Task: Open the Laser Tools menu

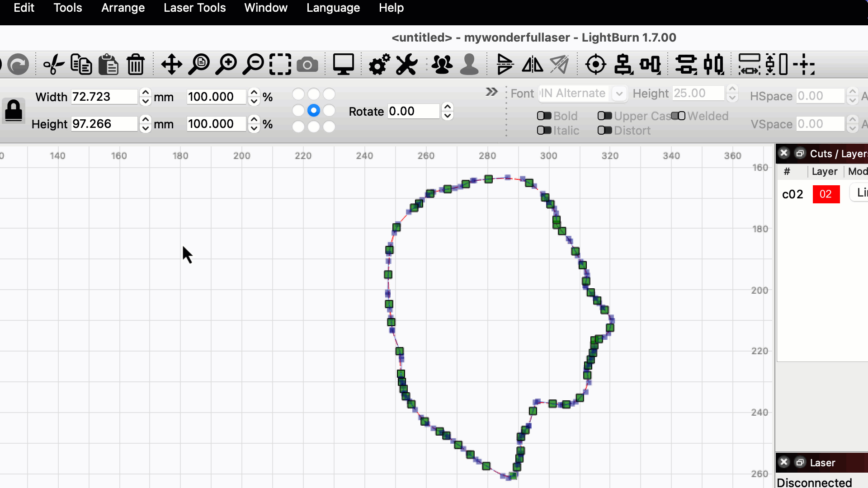Action: click(194, 8)
